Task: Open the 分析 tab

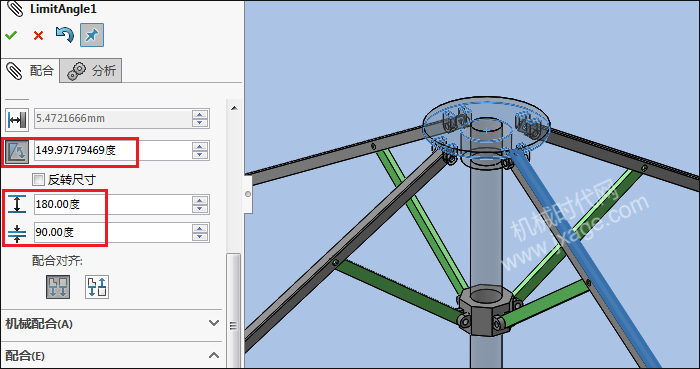Action: click(x=91, y=71)
